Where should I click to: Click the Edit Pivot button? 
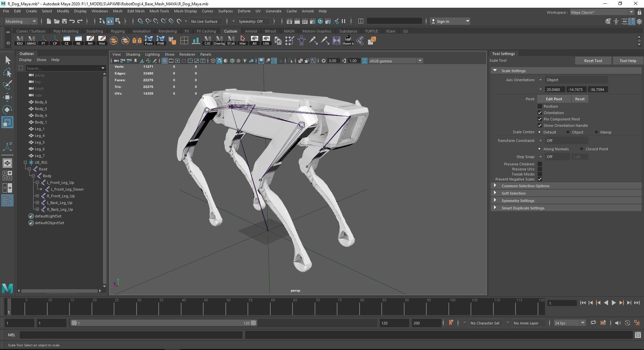554,99
